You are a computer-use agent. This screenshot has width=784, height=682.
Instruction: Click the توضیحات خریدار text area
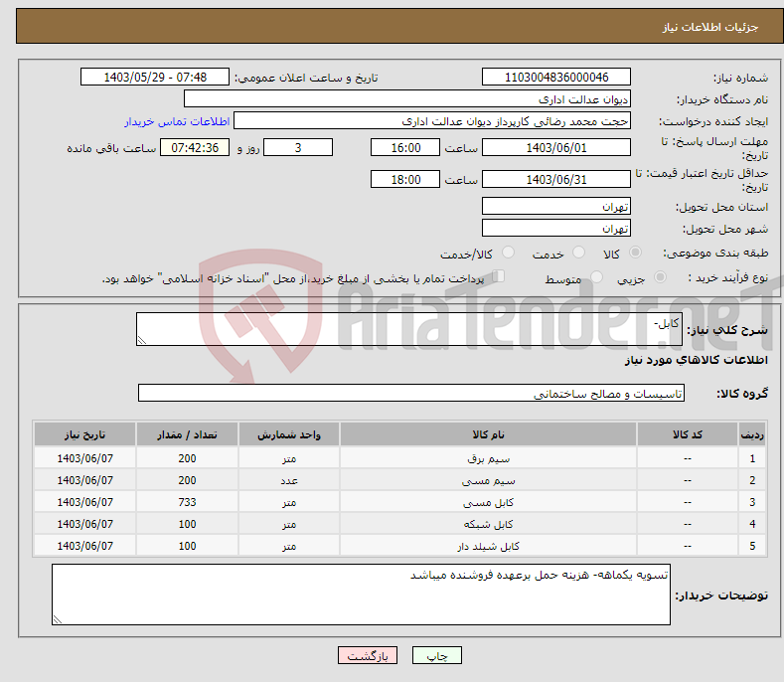click(361, 595)
